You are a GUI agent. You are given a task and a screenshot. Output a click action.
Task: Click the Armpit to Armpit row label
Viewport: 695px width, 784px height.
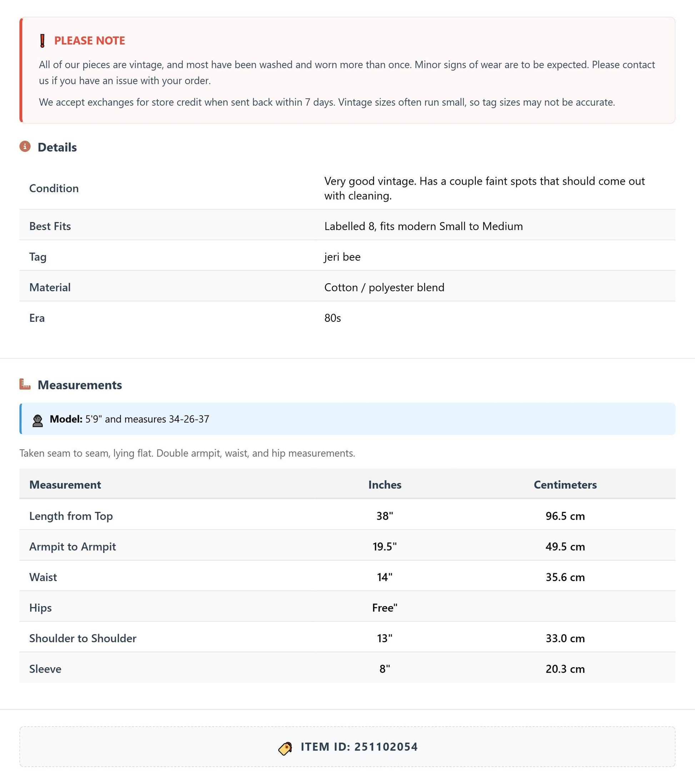72,546
